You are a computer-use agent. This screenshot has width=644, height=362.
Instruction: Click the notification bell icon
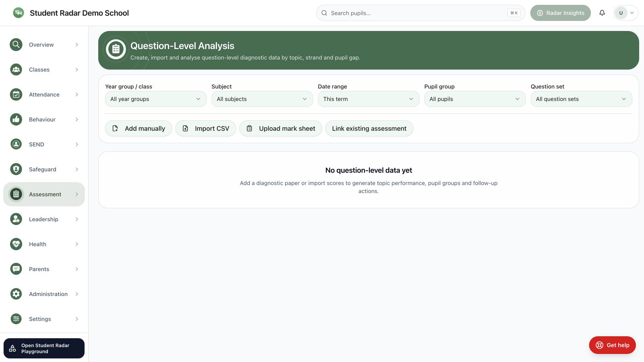tap(602, 13)
